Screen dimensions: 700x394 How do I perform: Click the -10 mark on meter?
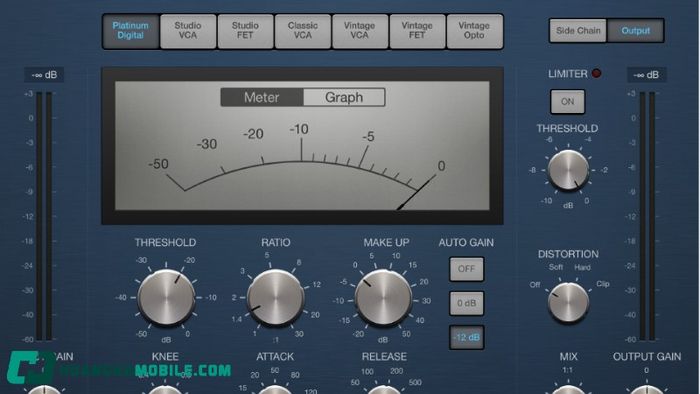(299, 129)
